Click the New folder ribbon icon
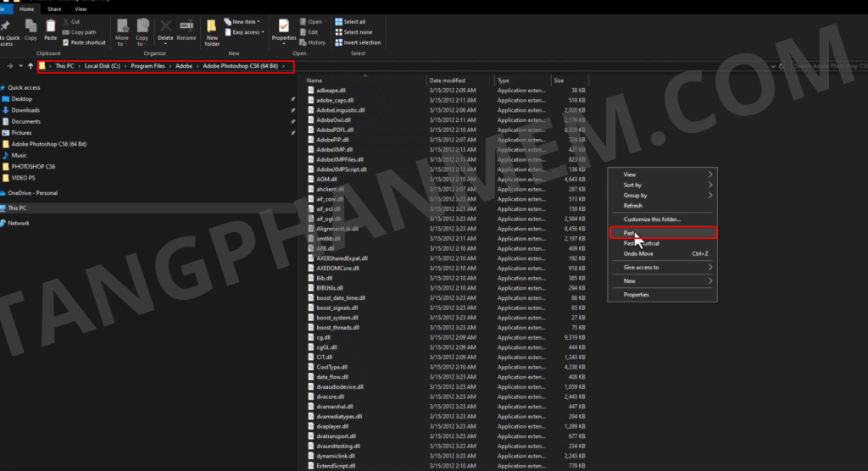868x471 pixels. click(x=212, y=31)
